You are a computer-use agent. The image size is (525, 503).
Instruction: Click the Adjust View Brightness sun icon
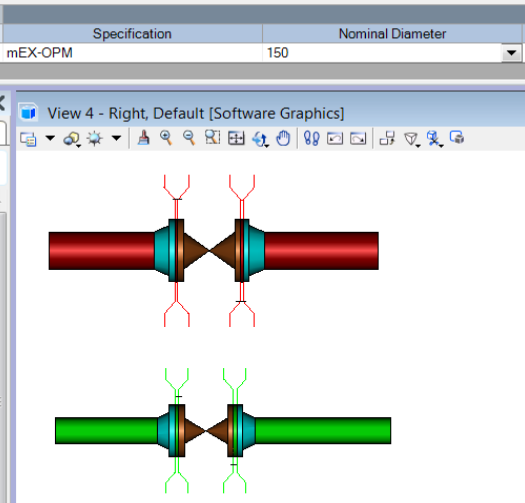[x=94, y=139]
